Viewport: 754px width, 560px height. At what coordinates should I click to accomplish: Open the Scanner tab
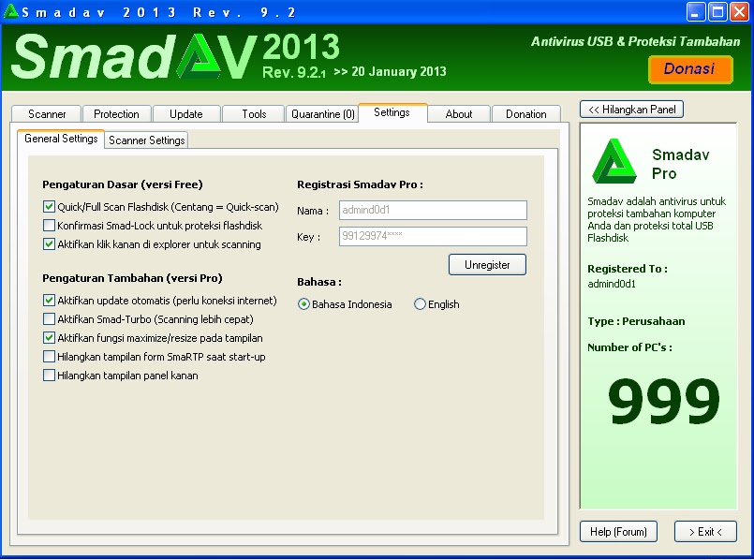[46, 114]
